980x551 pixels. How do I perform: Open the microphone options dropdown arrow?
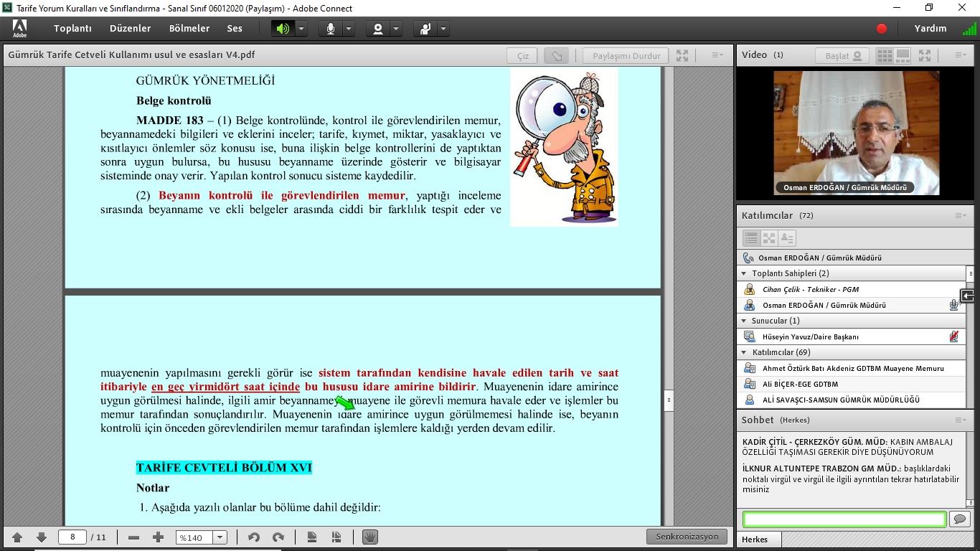(x=349, y=29)
